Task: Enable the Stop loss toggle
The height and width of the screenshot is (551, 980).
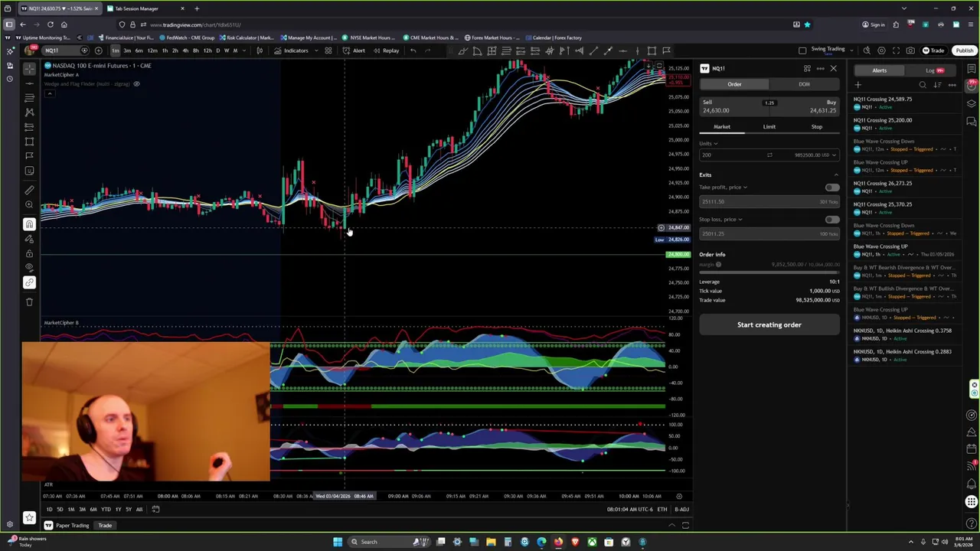Action: tap(831, 220)
